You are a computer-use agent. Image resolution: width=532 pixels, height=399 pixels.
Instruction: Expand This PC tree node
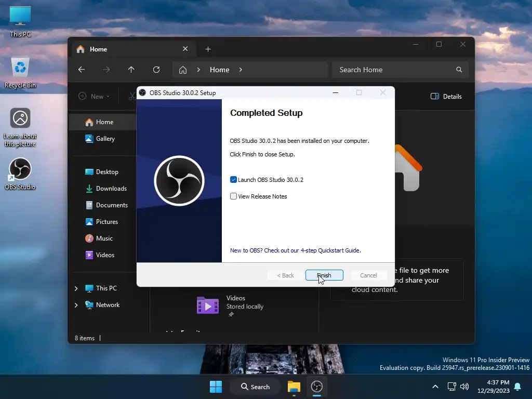tap(76, 288)
